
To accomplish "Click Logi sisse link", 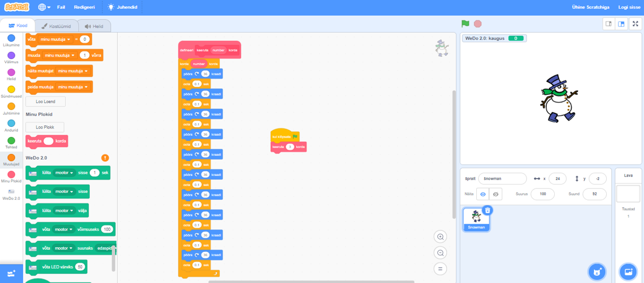I will point(629,7).
